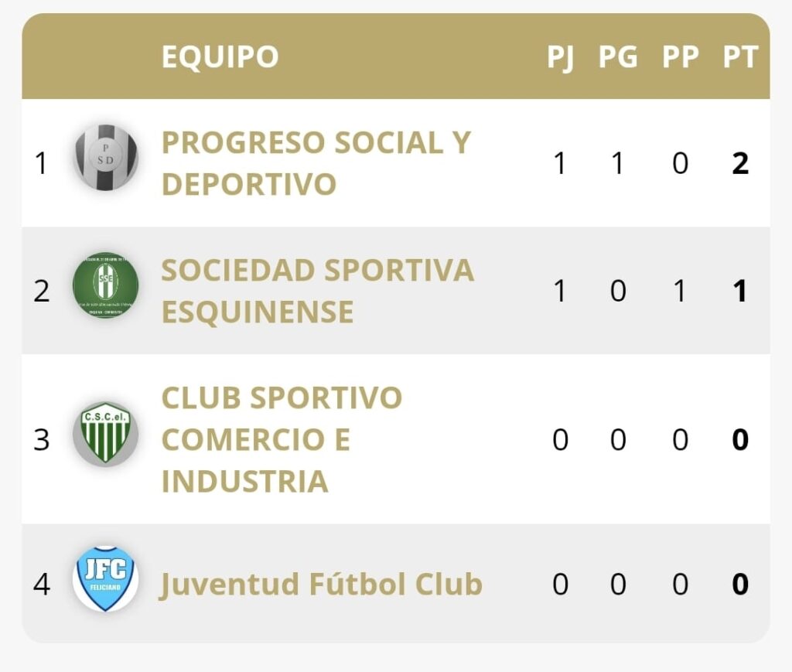Open the Progreso Social y Deportivo team link
The height and width of the screenshot is (672, 792).
(x=316, y=163)
